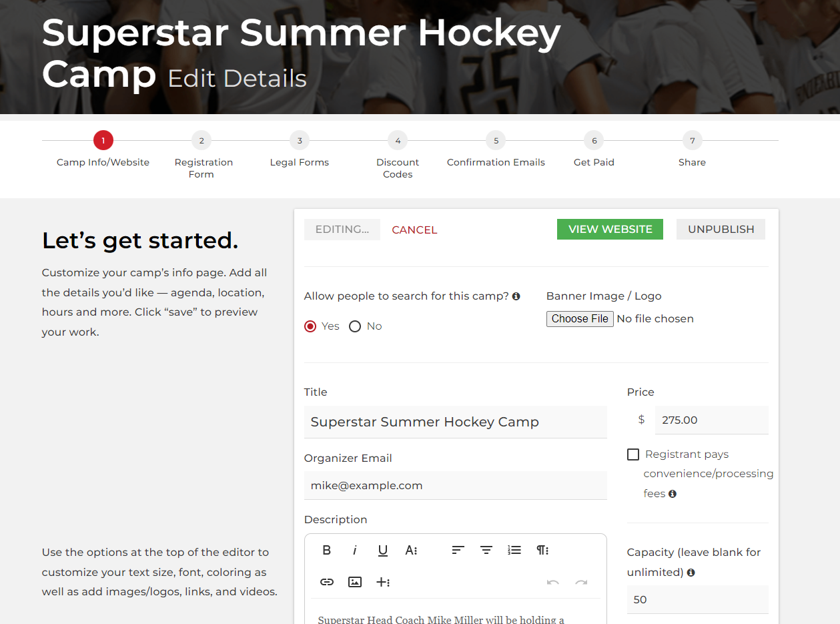Image resolution: width=840 pixels, height=624 pixels.
Task: Open additional alignment options
Action: 457,550
